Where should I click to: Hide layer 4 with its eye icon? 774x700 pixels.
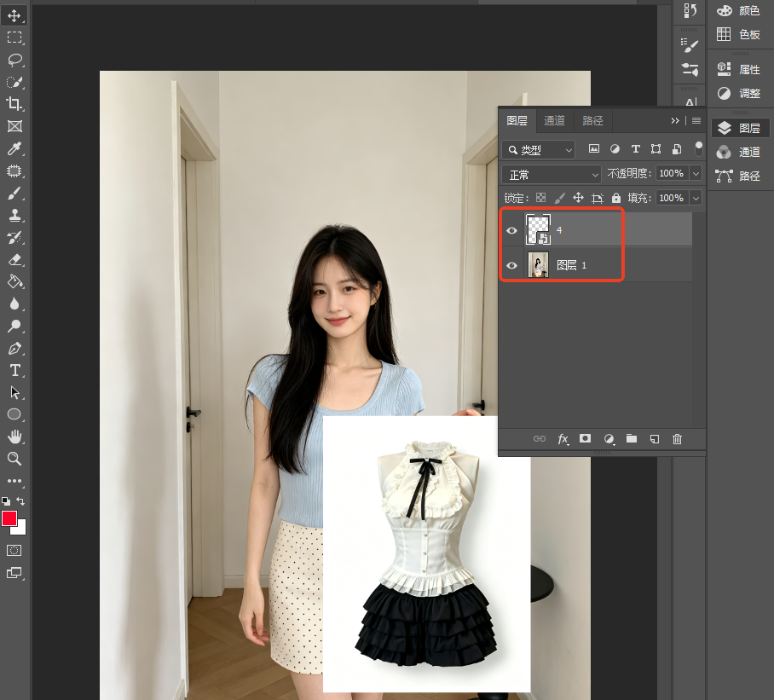pyautogui.click(x=512, y=230)
